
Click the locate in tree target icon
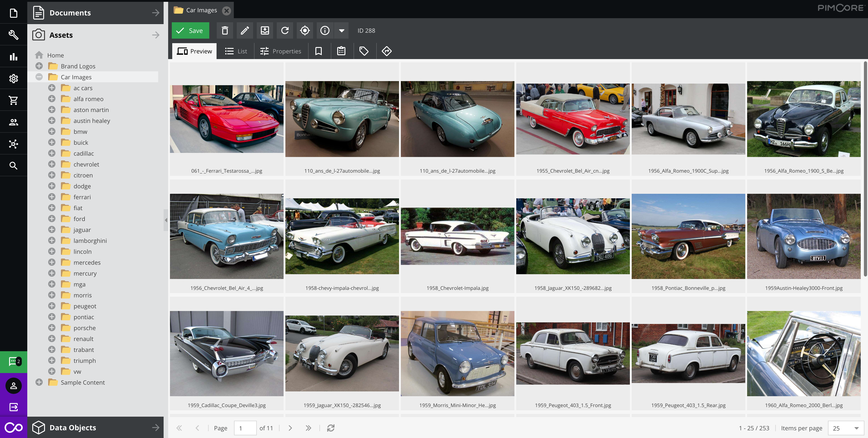305,31
